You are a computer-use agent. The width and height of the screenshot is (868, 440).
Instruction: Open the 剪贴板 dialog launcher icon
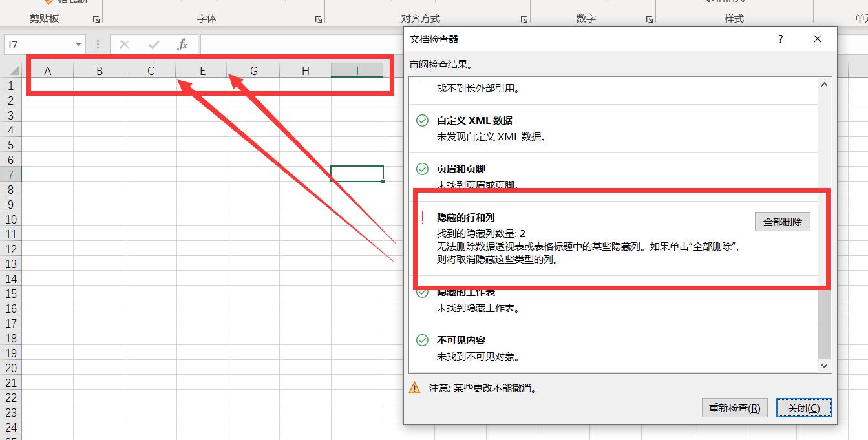(x=96, y=19)
